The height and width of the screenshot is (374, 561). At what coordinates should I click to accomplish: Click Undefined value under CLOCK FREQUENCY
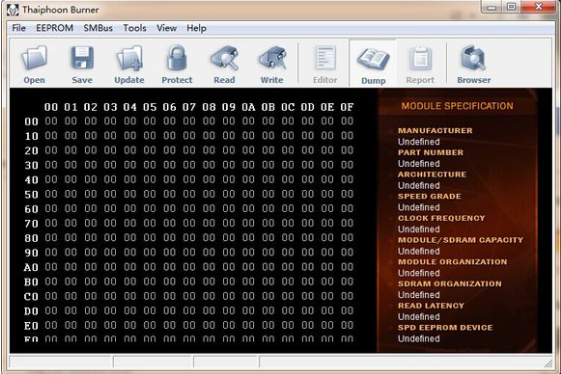419,229
